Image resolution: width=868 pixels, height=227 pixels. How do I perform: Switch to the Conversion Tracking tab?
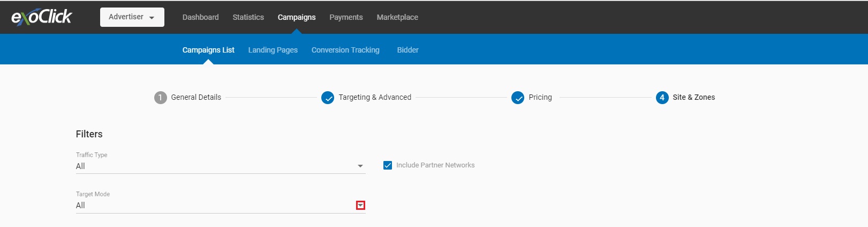point(345,50)
